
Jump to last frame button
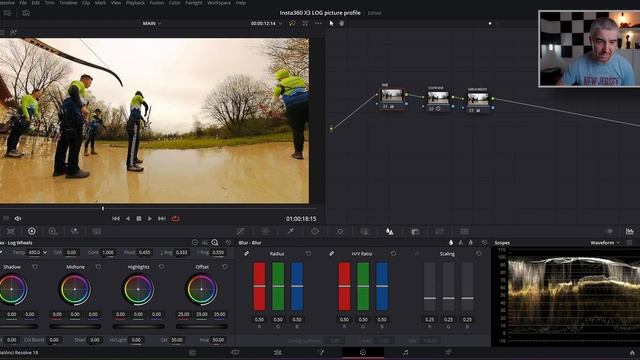point(162,219)
